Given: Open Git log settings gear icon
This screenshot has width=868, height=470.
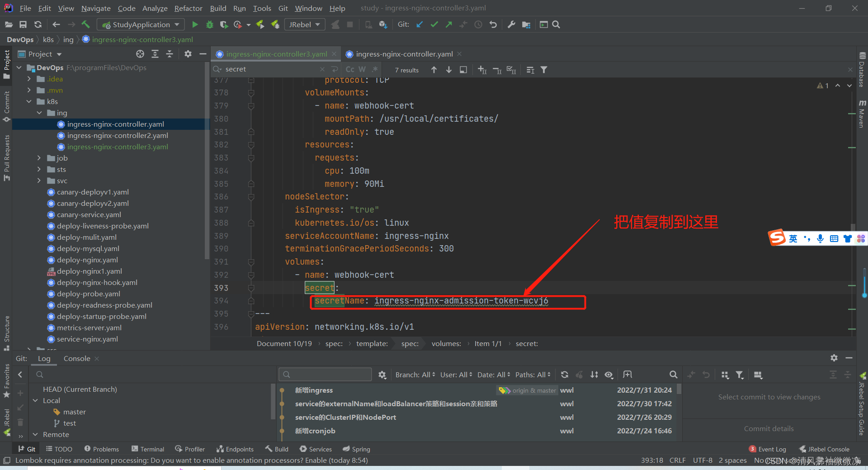Looking at the screenshot, I should click(x=382, y=375).
